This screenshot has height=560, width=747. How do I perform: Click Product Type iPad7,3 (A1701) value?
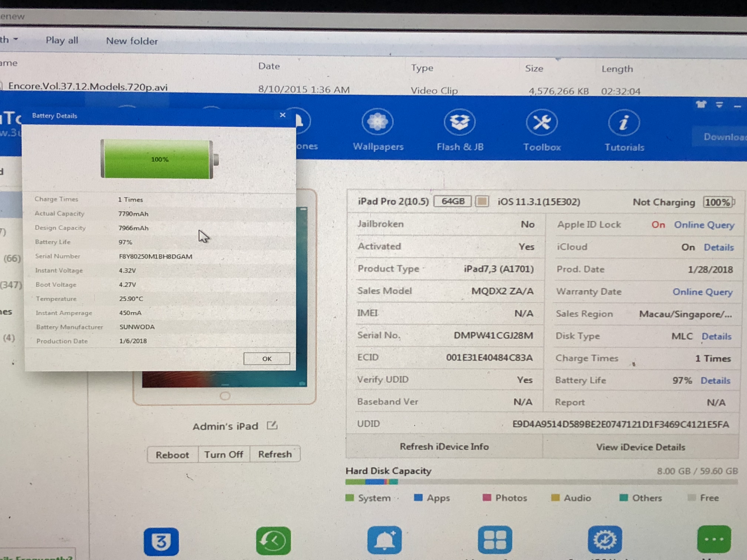499,269
